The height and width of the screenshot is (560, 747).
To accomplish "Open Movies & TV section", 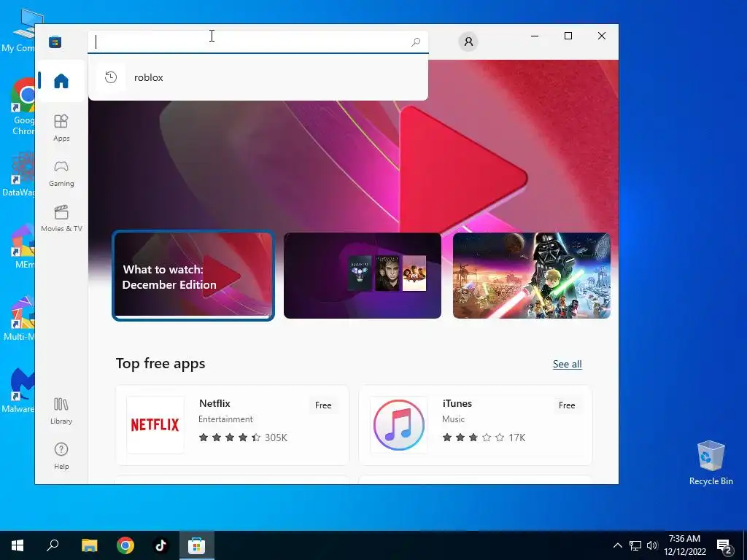I will 61,219.
